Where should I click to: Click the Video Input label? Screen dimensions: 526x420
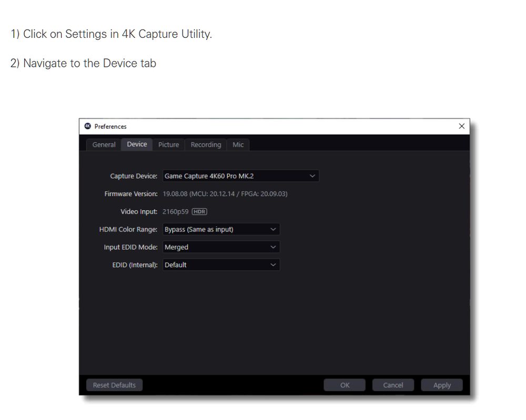139,211
